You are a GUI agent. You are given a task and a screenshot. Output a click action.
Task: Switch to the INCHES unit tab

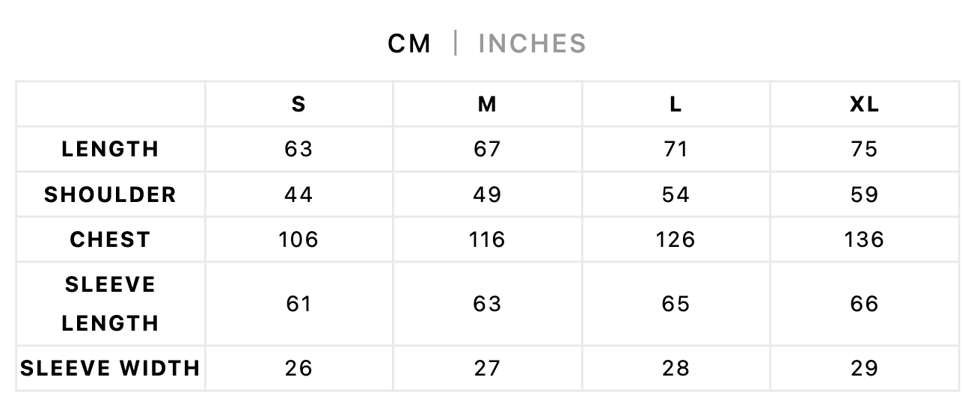click(532, 43)
